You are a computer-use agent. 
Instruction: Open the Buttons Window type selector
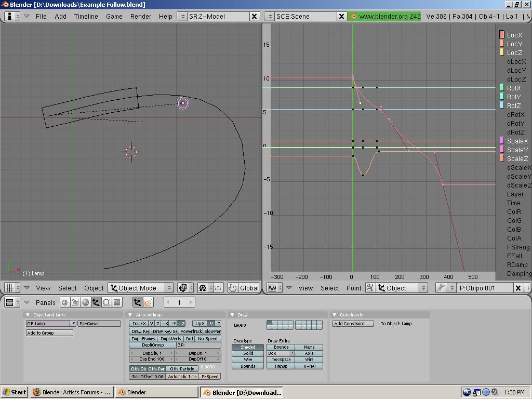[x=12, y=302]
